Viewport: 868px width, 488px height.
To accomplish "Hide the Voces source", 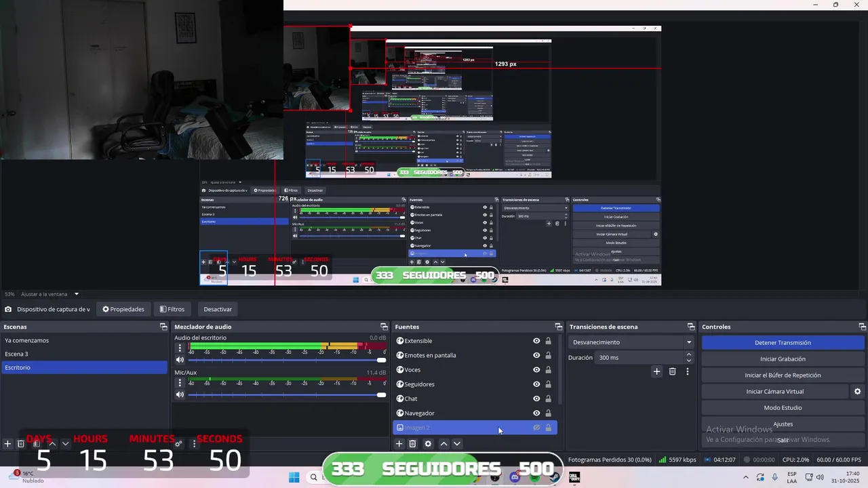I will (x=536, y=370).
